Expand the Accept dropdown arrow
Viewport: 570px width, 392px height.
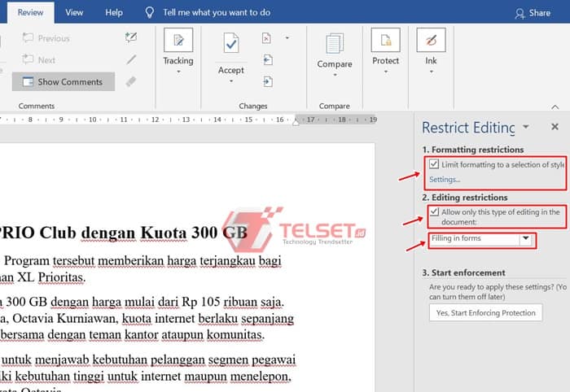[x=231, y=81]
